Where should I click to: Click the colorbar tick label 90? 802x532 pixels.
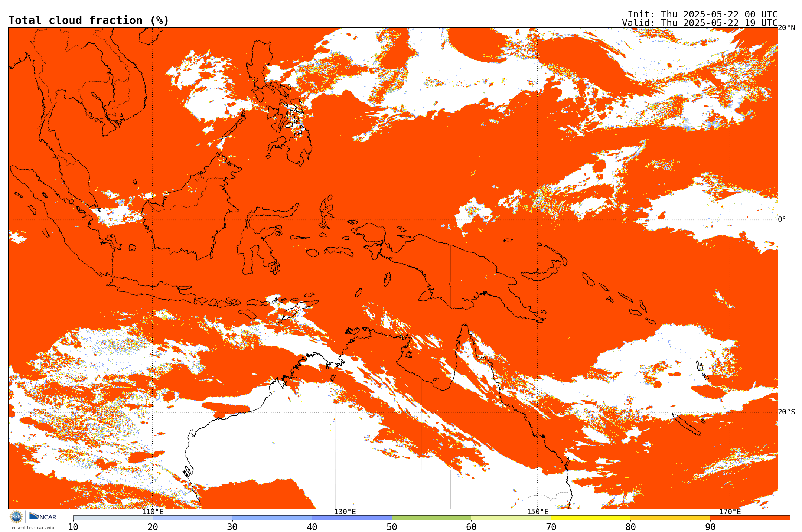pyautogui.click(x=710, y=527)
